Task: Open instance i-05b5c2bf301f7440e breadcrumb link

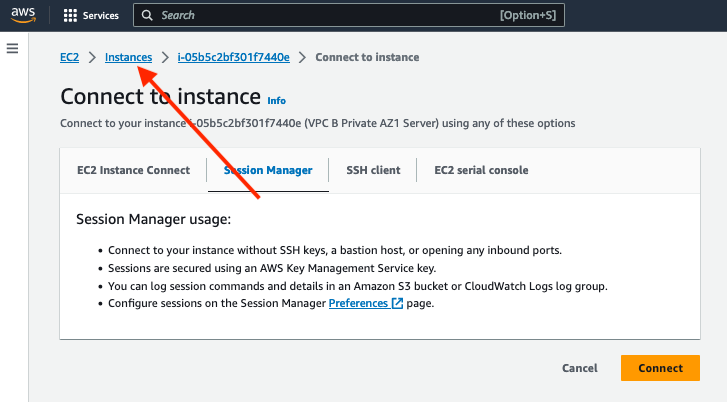Action: click(x=234, y=57)
